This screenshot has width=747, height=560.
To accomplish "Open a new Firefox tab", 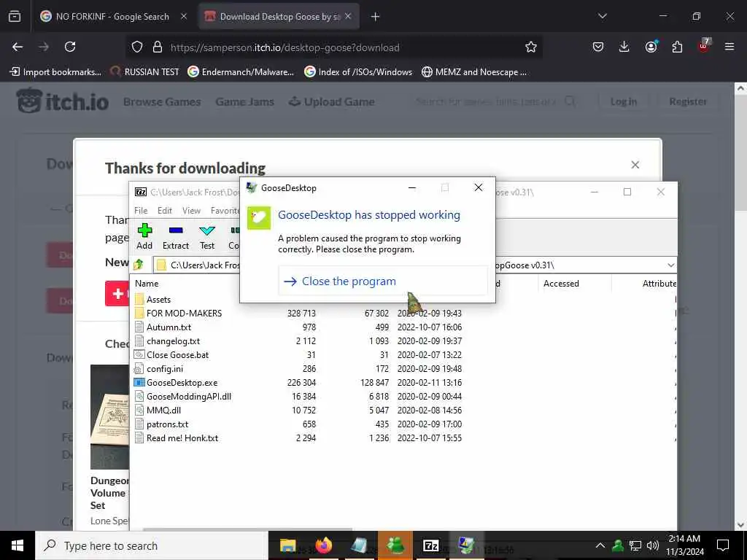I will click(x=376, y=17).
